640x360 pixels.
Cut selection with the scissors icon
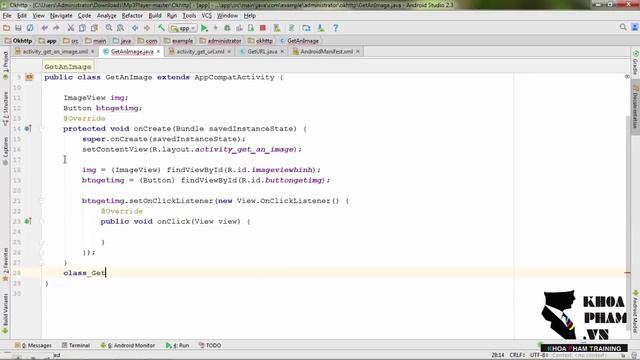[x=70, y=28]
